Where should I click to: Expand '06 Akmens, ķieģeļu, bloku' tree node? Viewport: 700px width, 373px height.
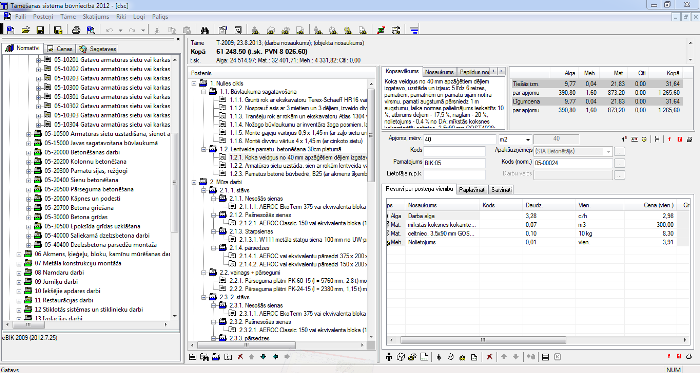click(19, 254)
